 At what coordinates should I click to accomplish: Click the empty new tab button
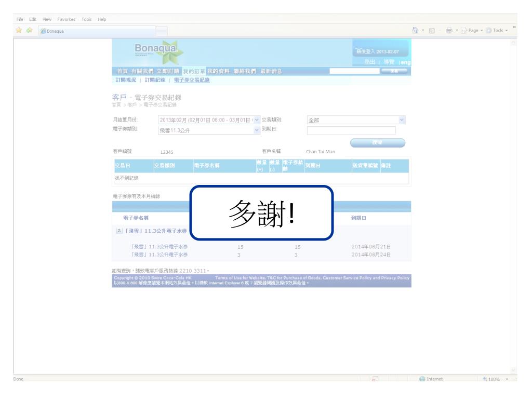coord(162,31)
